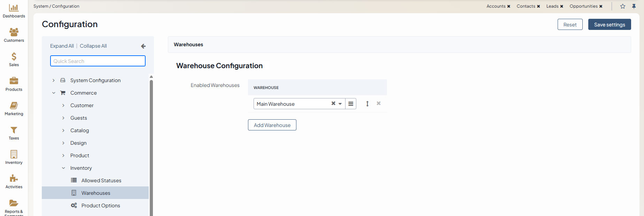Remove the Main Warehouse row
This screenshot has height=216, width=644.
(379, 103)
